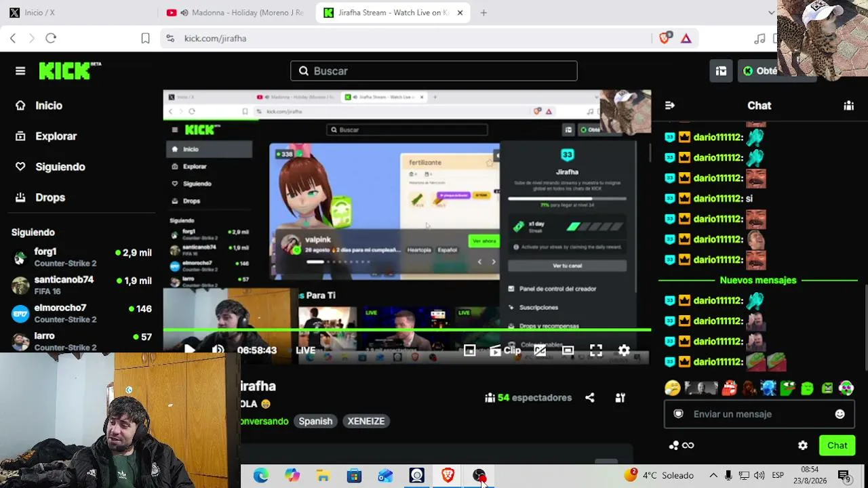The height and width of the screenshot is (488, 868).
Task: Go to the KICK logo home page
Action: click(70, 70)
